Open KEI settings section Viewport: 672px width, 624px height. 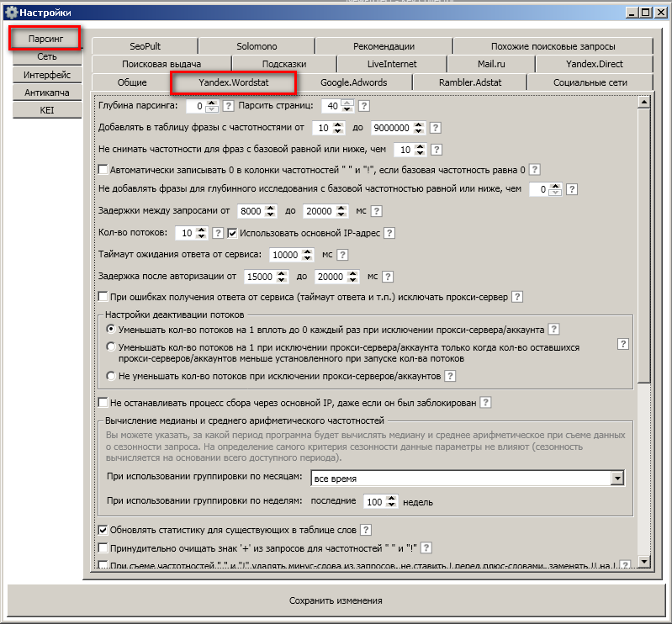(x=47, y=110)
